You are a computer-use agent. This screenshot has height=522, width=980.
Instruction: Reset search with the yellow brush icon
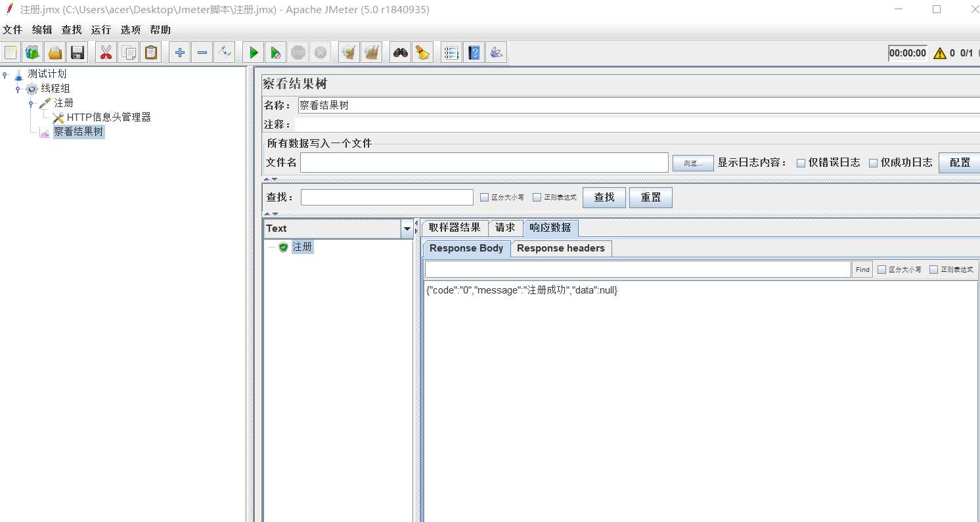click(423, 53)
